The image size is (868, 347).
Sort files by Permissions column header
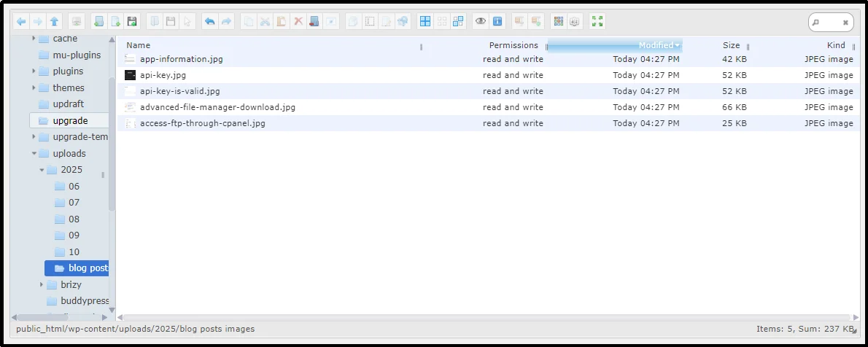514,45
